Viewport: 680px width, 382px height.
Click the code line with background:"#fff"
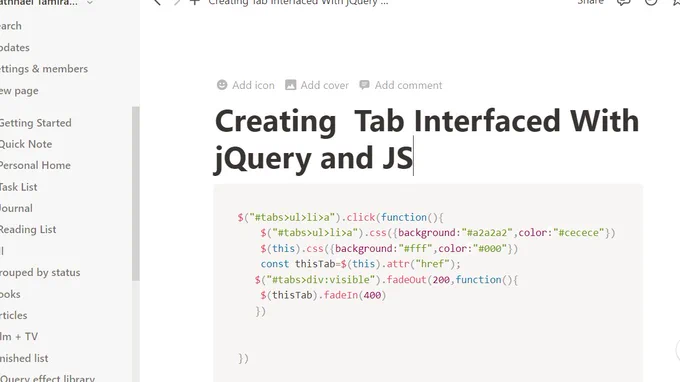(389, 248)
